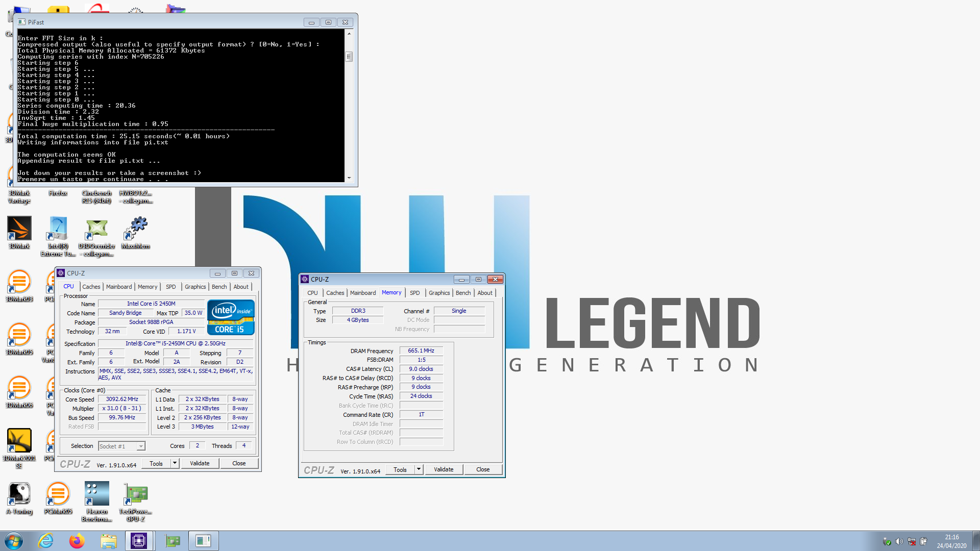Click the Windows Start button

(x=14, y=541)
